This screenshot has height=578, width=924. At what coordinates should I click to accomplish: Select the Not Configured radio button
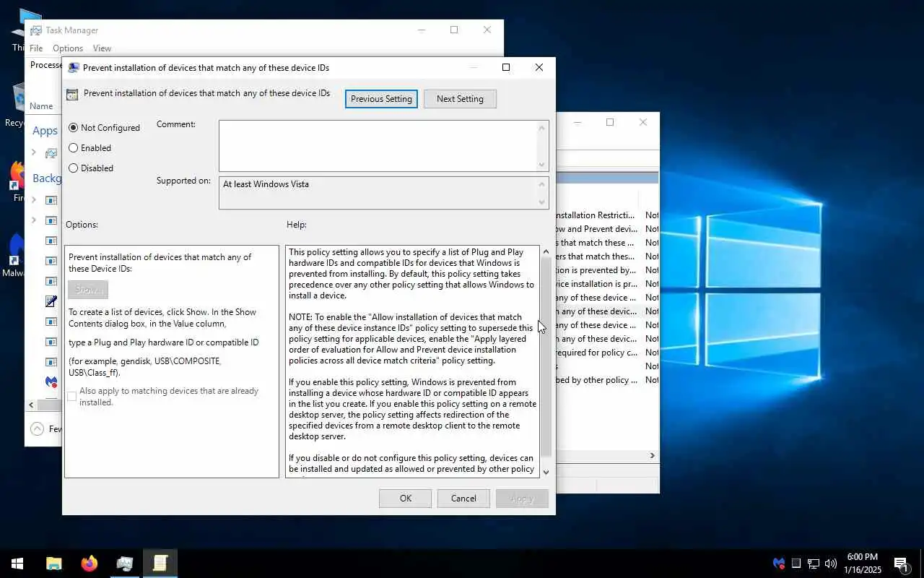coord(74,128)
